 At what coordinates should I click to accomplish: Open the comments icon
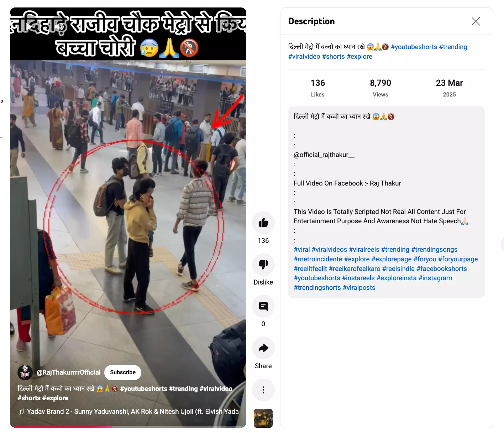tap(263, 306)
